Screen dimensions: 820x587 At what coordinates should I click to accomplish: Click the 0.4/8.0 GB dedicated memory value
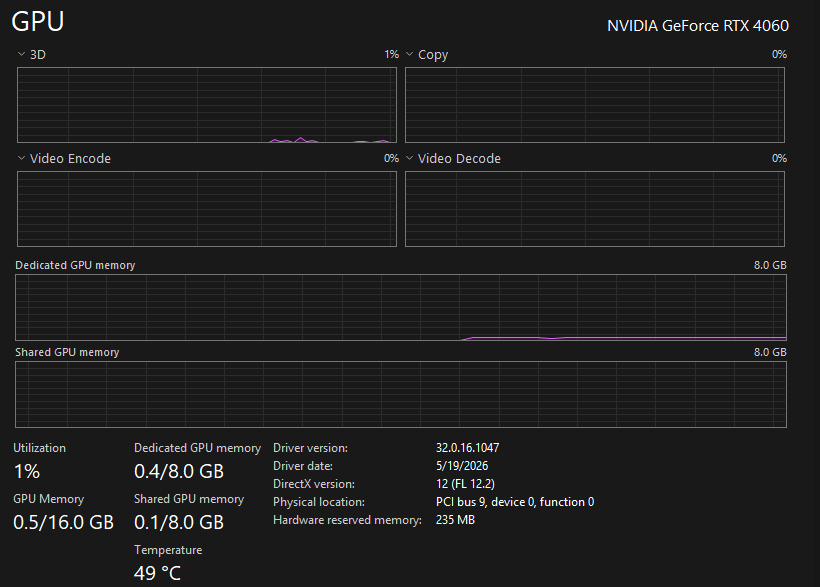(179, 471)
